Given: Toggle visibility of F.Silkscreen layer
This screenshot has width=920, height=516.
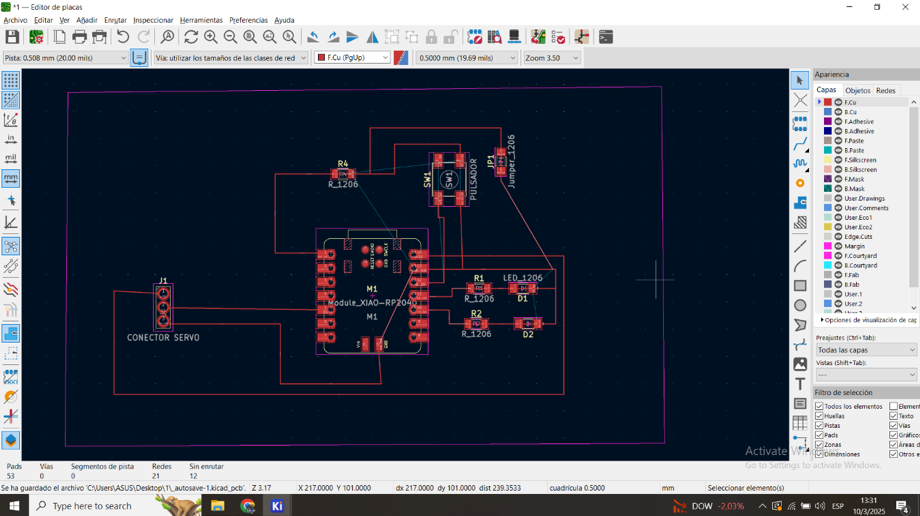Looking at the screenshot, I should tap(838, 160).
